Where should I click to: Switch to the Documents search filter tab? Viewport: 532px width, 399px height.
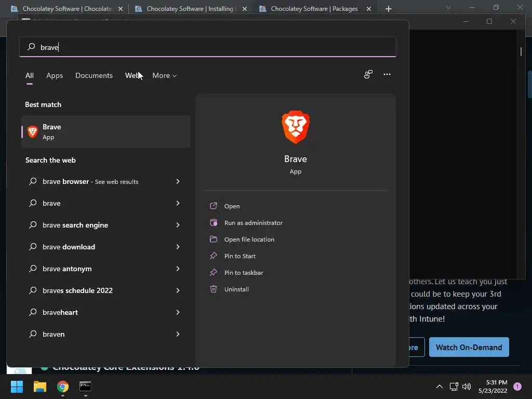click(94, 75)
